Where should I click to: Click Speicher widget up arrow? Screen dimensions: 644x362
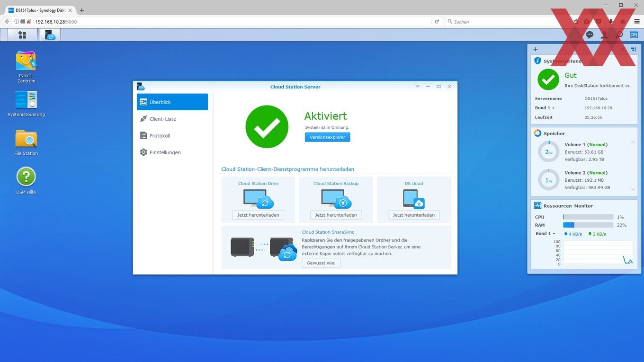point(633,142)
